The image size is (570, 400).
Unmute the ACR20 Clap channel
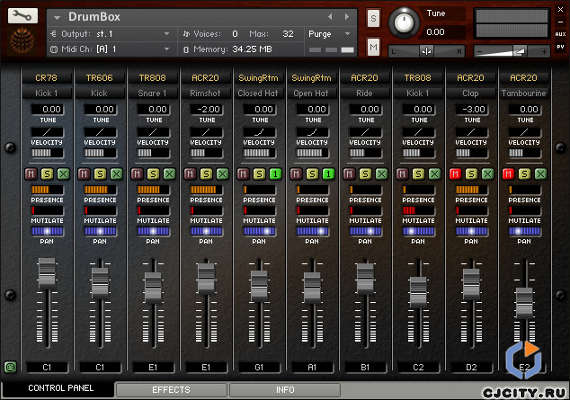point(455,174)
